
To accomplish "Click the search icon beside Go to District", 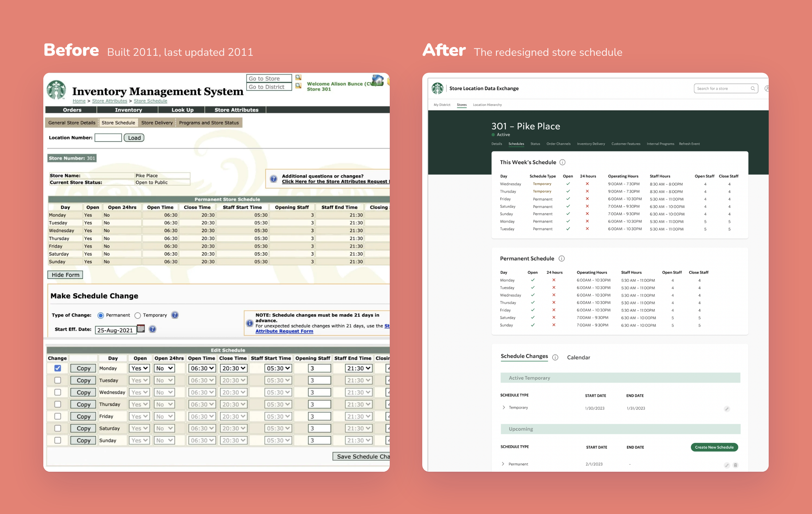I will [x=298, y=86].
